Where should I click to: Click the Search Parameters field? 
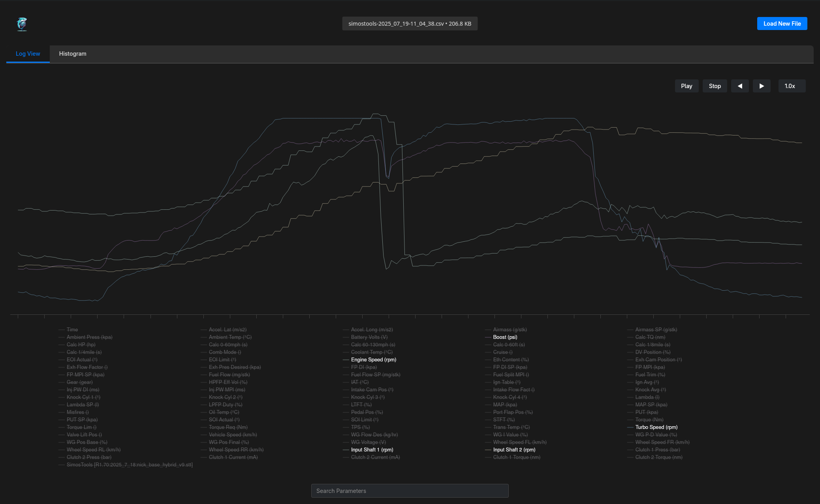[410, 491]
